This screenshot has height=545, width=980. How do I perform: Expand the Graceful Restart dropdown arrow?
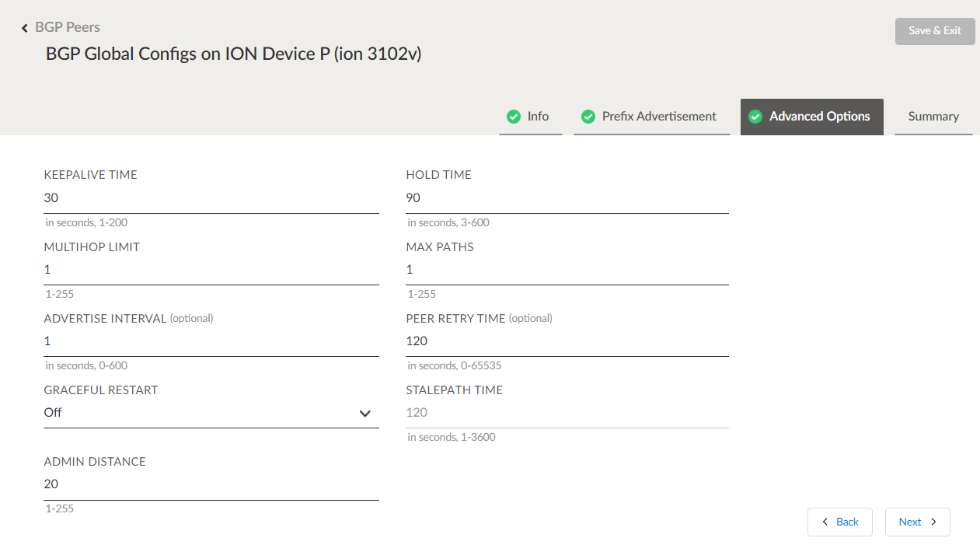click(x=365, y=414)
